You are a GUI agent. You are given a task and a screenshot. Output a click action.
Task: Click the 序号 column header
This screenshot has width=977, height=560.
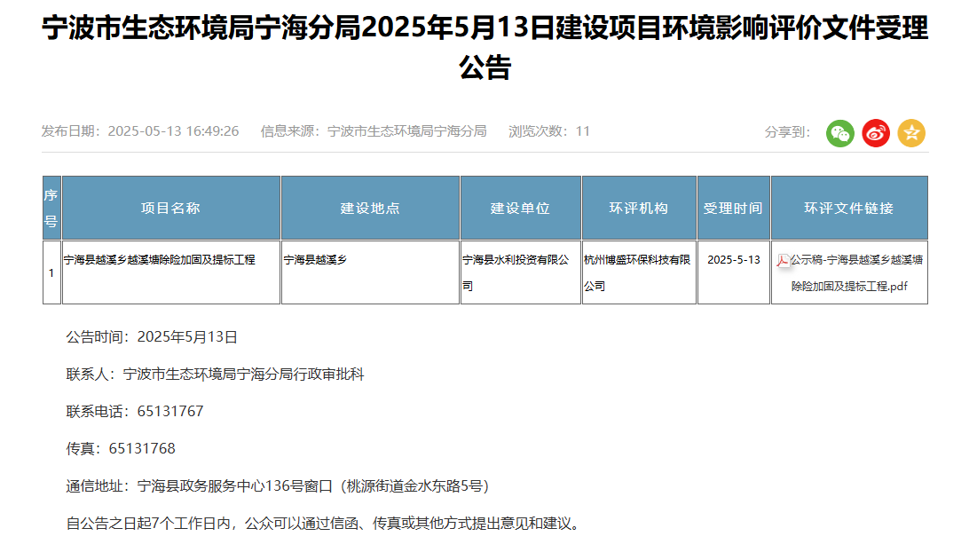(x=51, y=208)
